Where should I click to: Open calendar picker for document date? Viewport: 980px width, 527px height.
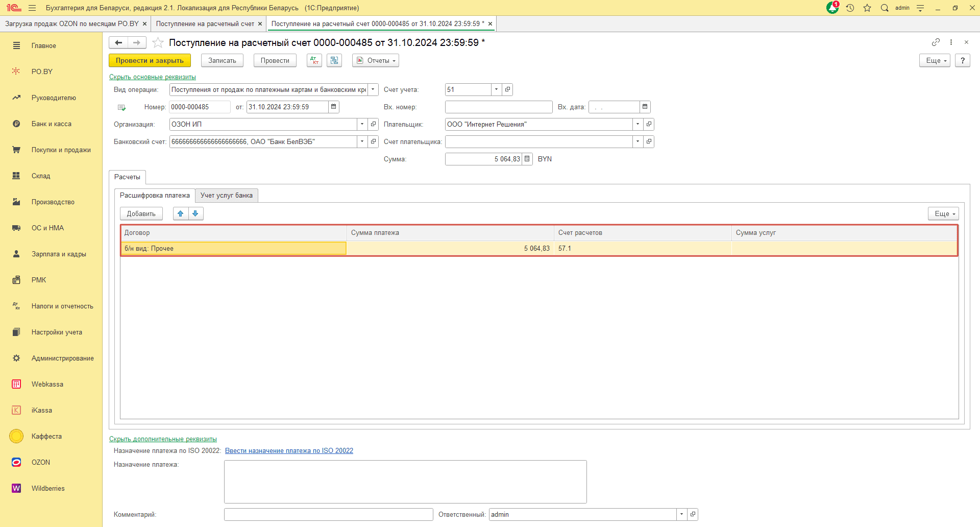tap(334, 107)
